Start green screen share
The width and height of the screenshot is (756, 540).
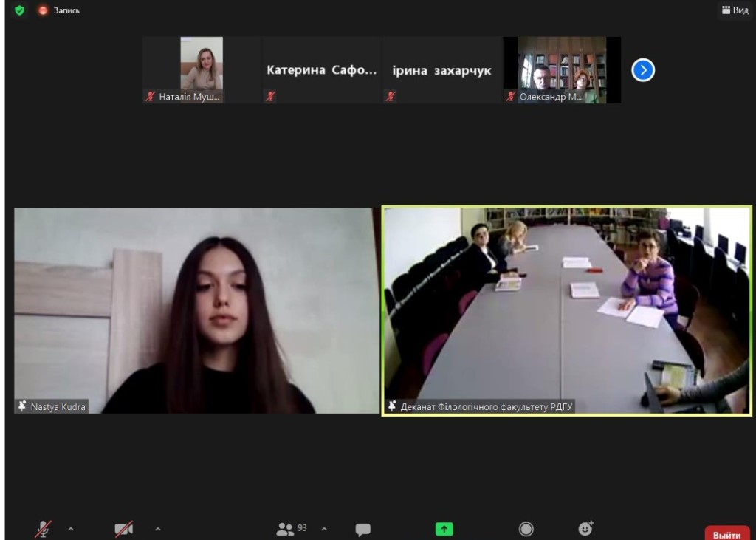click(444, 529)
